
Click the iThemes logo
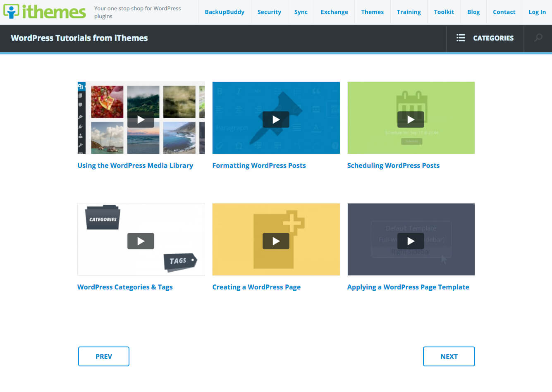tap(45, 12)
